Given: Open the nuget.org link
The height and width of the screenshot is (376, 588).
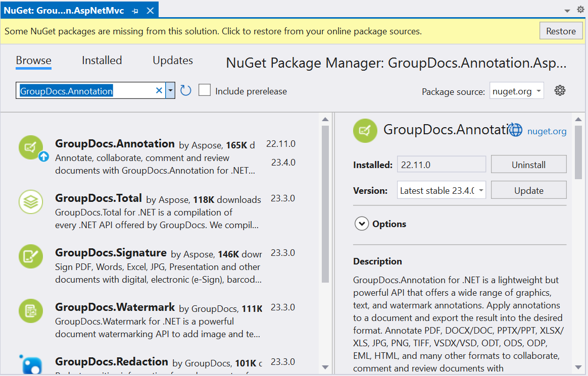Looking at the screenshot, I should pos(547,131).
